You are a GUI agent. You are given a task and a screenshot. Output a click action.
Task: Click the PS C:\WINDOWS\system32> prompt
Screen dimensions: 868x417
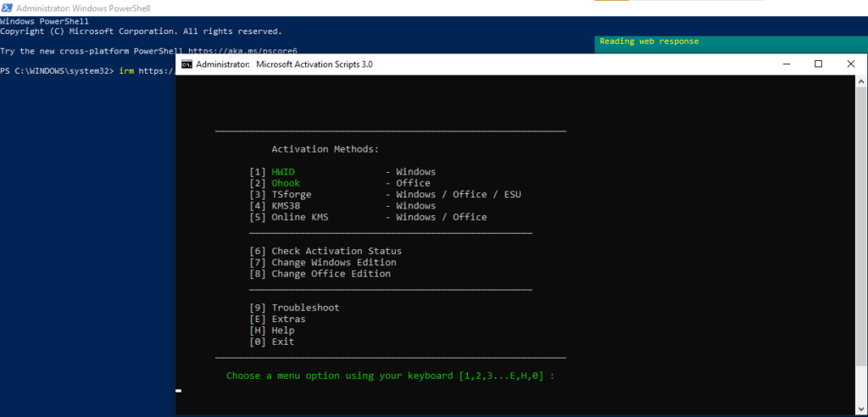[57, 70]
